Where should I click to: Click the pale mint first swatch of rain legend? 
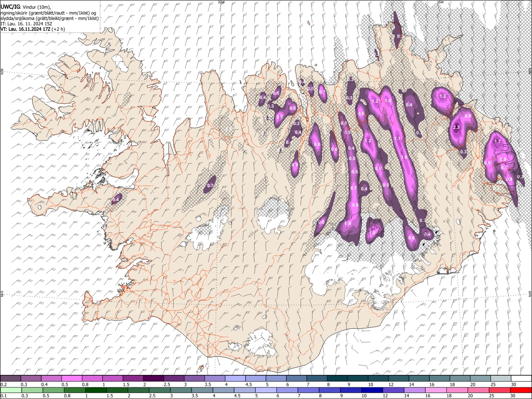click(x=11, y=390)
